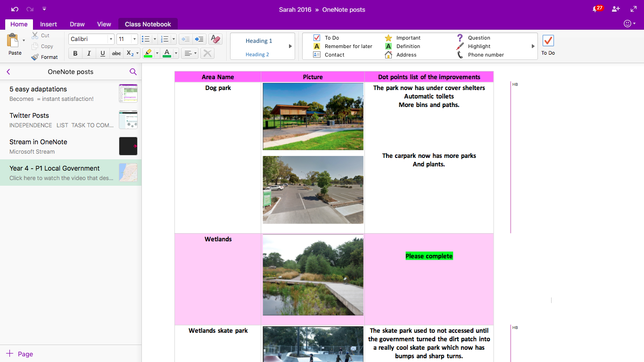Activate the Format painter

coord(44,57)
